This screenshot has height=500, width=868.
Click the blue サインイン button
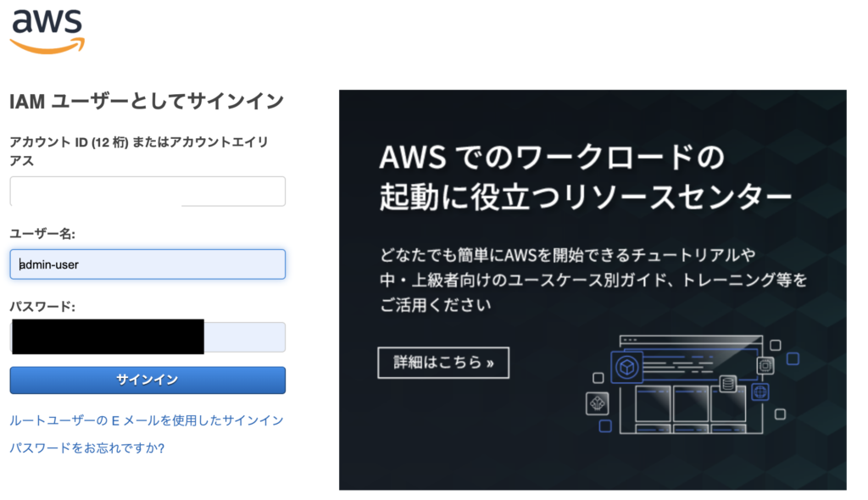click(147, 380)
